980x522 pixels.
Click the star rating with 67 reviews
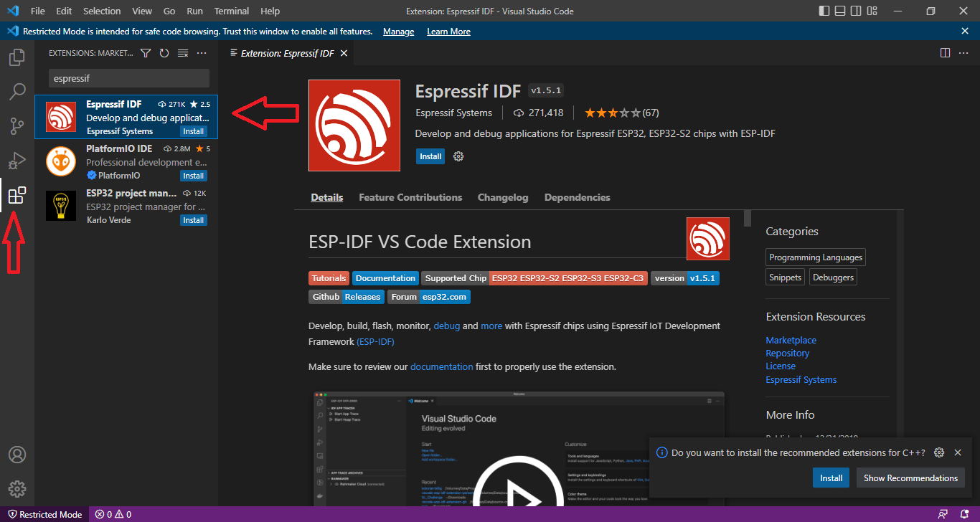click(x=621, y=113)
